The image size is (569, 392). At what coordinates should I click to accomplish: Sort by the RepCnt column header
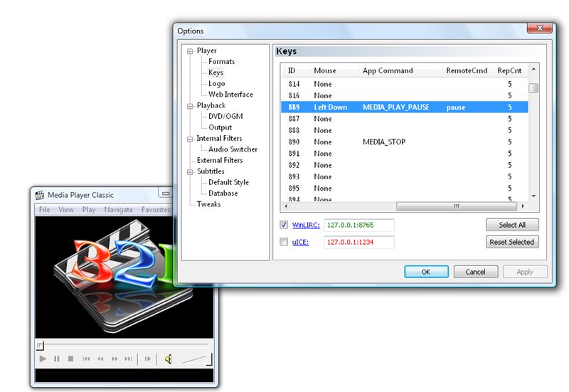509,70
